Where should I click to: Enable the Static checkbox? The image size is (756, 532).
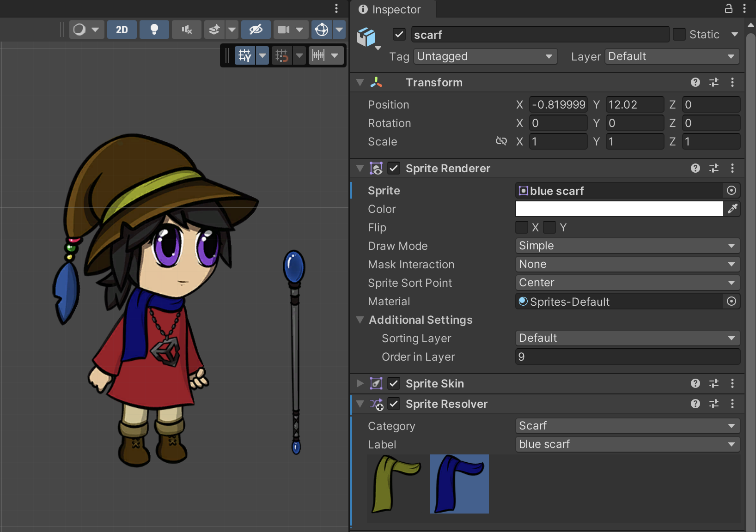point(679,35)
